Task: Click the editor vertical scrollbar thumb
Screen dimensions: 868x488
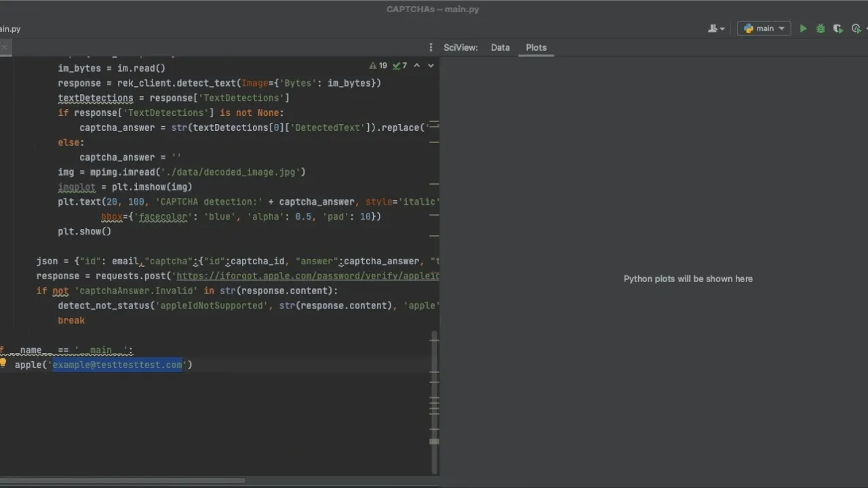Action: 435,386
